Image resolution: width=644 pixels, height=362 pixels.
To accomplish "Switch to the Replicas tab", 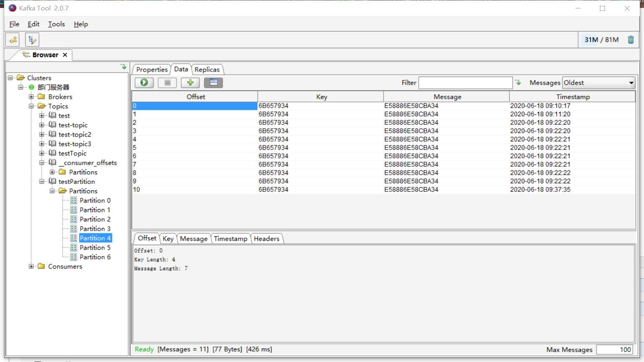I will 207,70.
